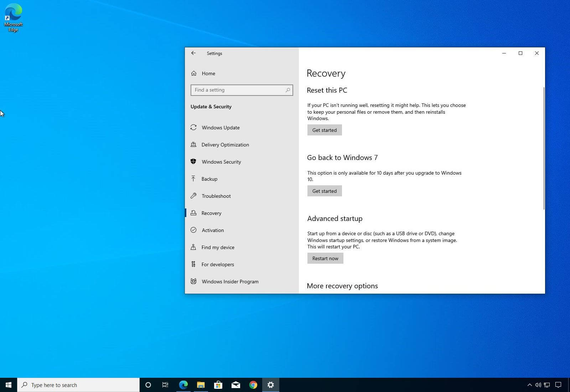
Task: Click the Windows Insider Program icon
Action: pos(193,282)
